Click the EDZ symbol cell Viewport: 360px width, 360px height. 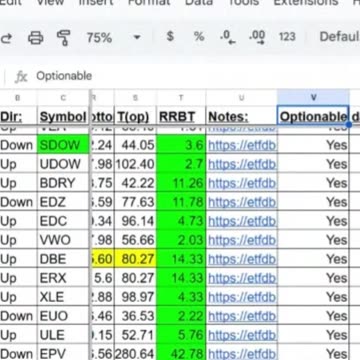tap(63, 202)
